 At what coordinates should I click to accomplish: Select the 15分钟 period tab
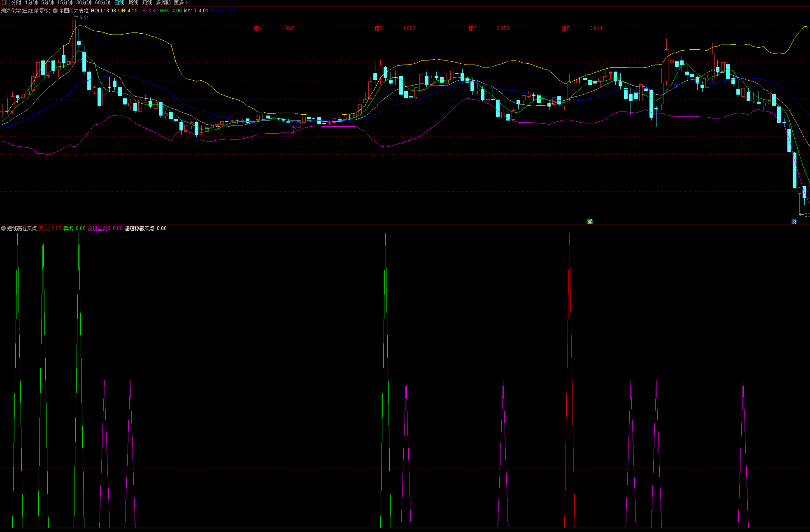pyautogui.click(x=65, y=3)
